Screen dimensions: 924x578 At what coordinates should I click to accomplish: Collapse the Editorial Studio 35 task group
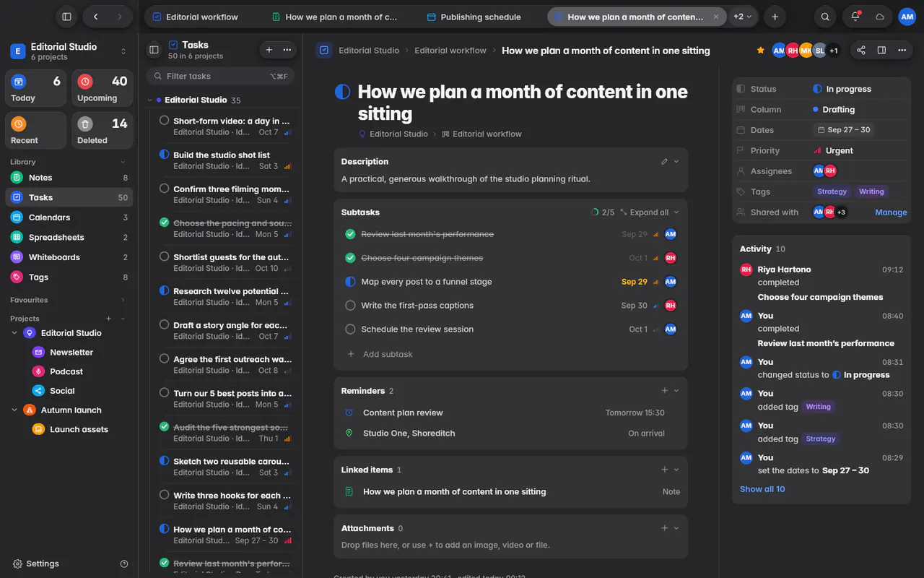[x=149, y=100]
